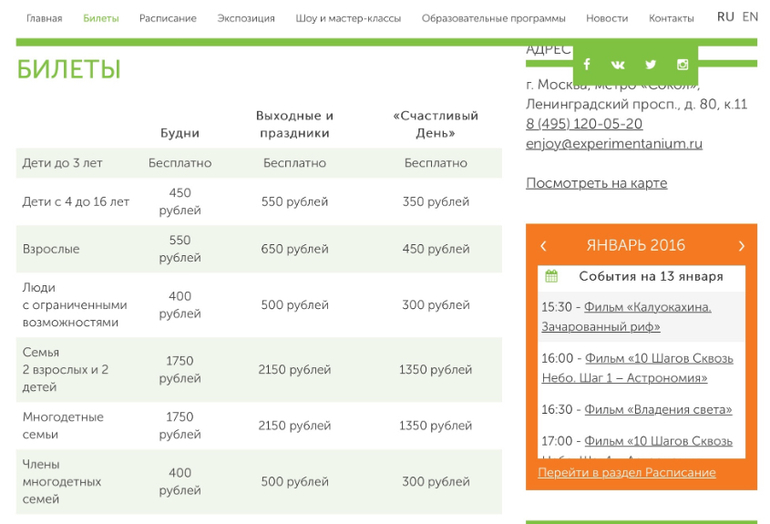This screenshot has height=524, width=770.
Task: Open the Главная menu item
Action: [x=44, y=18]
